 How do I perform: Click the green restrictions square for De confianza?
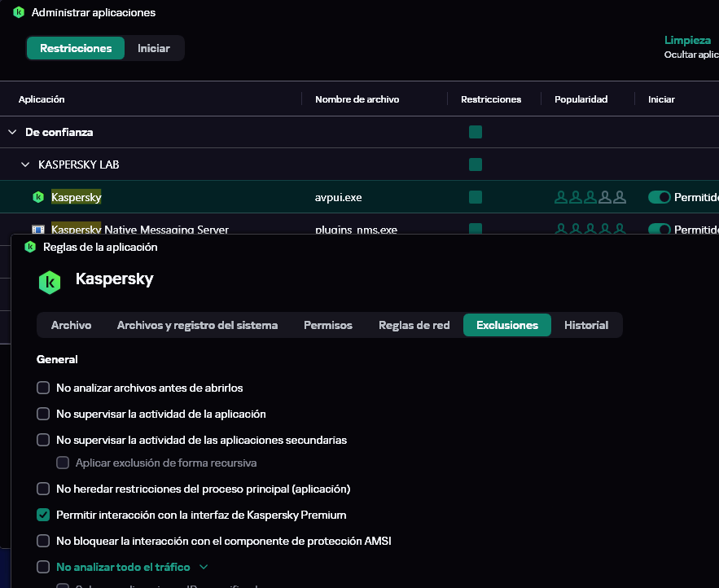pos(476,132)
